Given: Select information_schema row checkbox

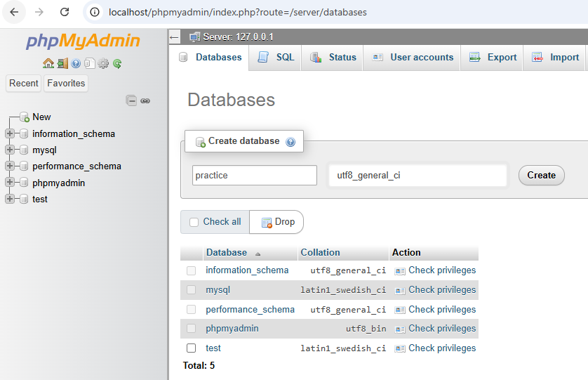Looking at the screenshot, I should click(x=192, y=270).
